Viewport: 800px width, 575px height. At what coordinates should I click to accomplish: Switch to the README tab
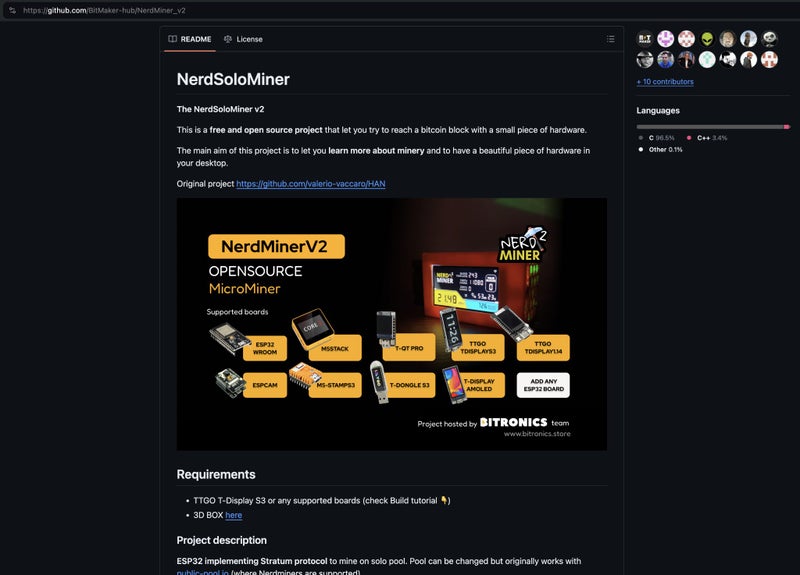pyautogui.click(x=190, y=39)
